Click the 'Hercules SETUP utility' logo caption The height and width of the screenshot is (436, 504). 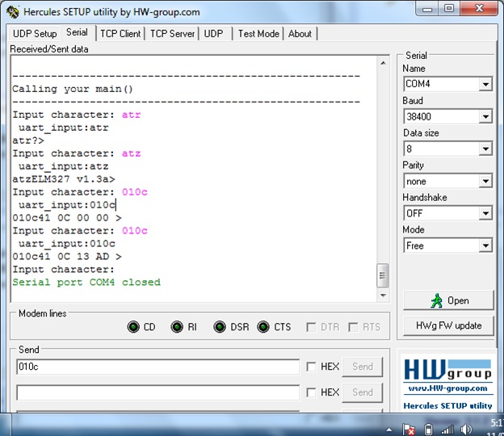pos(447,406)
